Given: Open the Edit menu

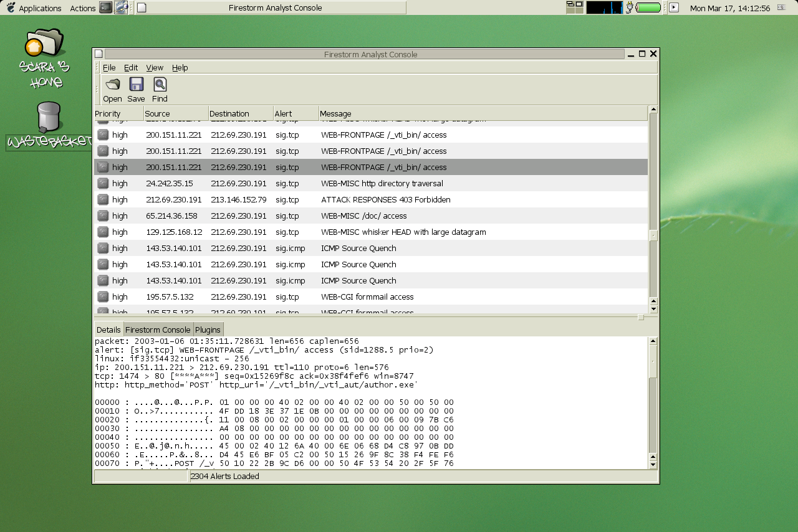Looking at the screenshot, I should [x=131, y=67].
